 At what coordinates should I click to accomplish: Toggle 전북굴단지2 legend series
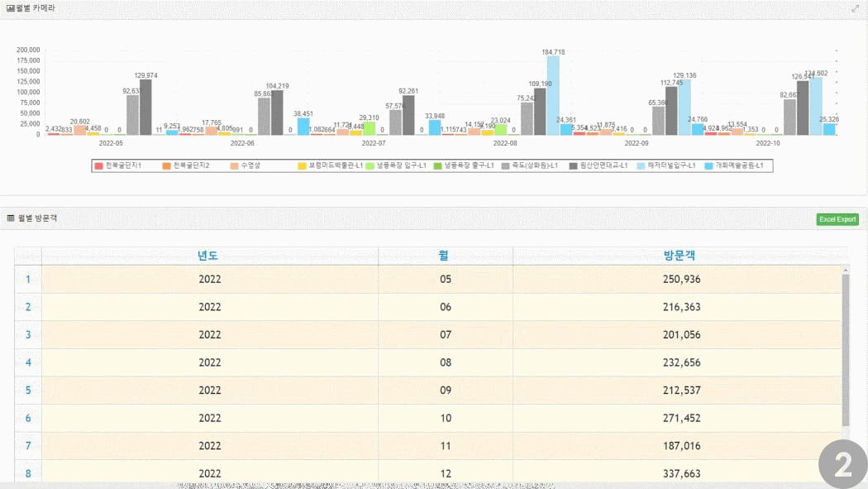click(186, 166)
